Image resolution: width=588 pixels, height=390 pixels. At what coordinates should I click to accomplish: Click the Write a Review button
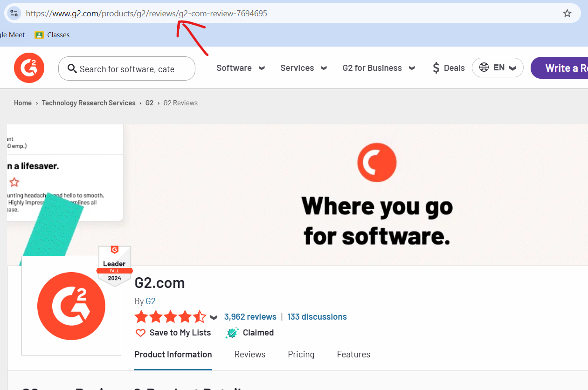tap(560, 68)
